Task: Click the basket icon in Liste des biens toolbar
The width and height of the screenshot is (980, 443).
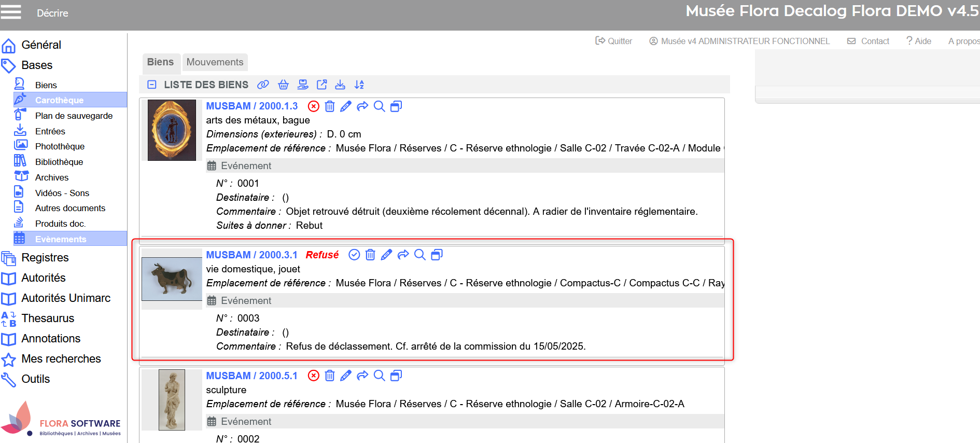Action: pos(283,85)
